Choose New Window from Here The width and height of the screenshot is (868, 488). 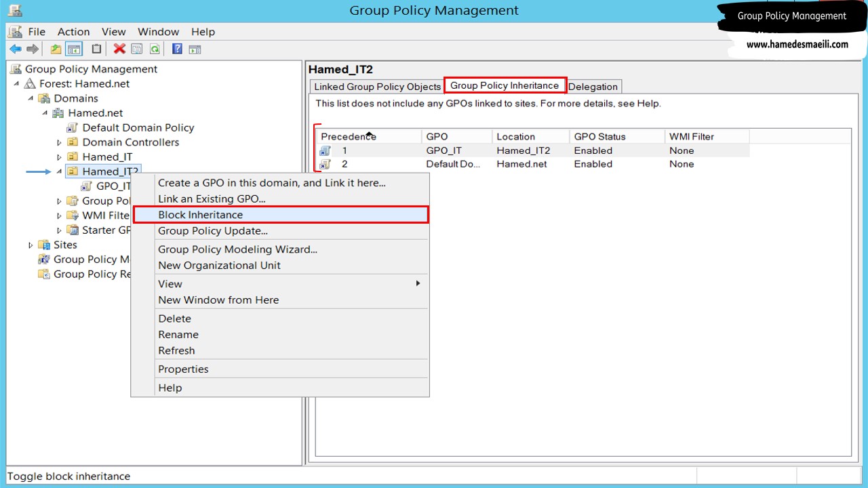click(280, 300)
